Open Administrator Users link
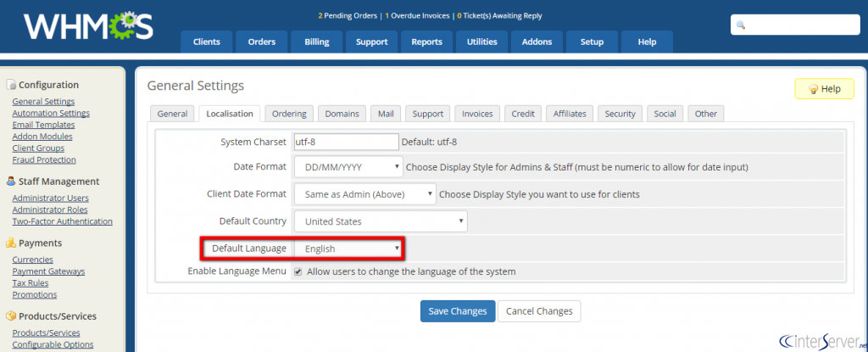Viewport: 868px width, 352px height. 50,198
